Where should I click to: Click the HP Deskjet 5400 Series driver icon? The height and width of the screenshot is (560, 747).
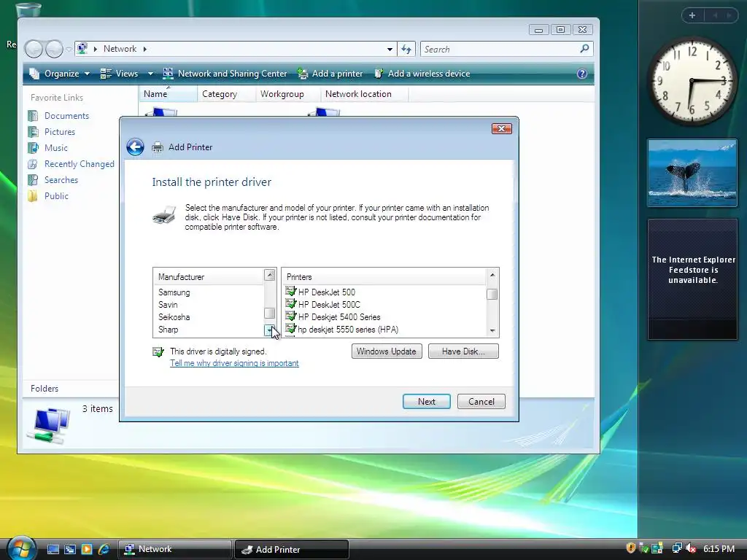coord(290,316)
